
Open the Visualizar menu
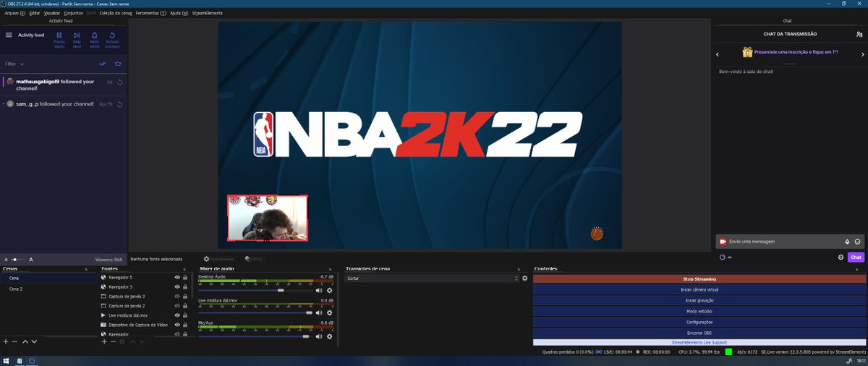pyautogui.click(x=52, y=13)
